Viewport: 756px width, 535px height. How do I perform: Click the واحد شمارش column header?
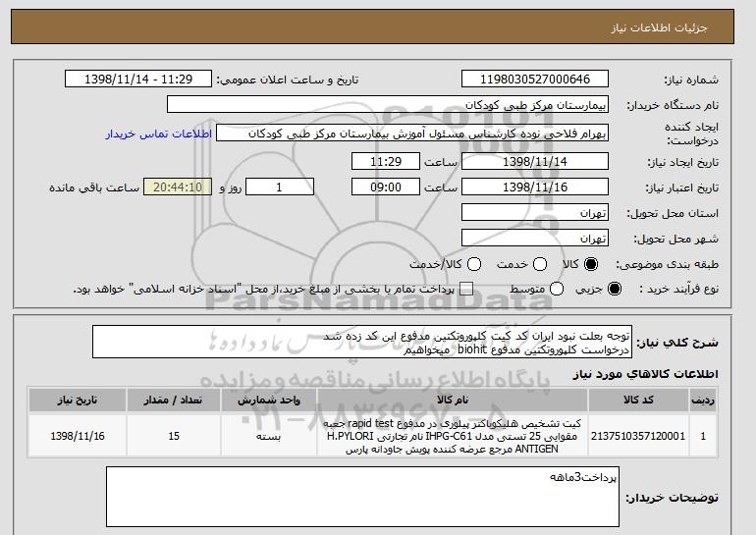269,401
